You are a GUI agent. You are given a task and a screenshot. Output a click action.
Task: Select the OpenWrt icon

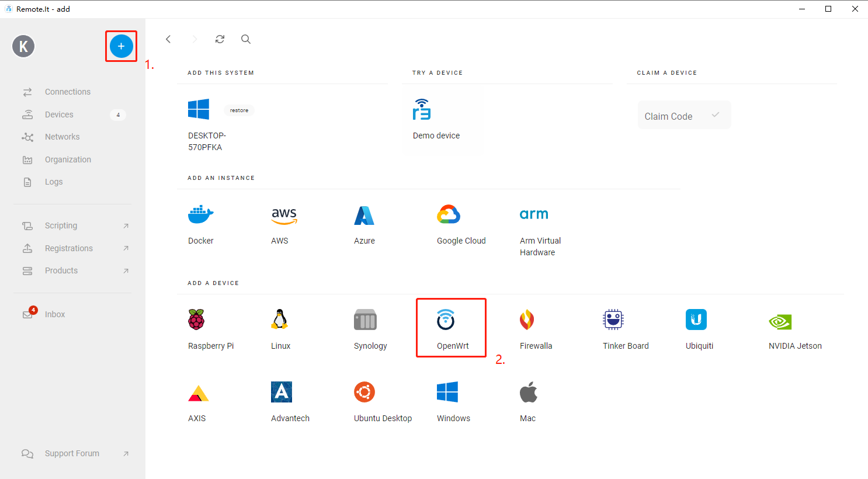pyautogui.click(x=446, y=320)
